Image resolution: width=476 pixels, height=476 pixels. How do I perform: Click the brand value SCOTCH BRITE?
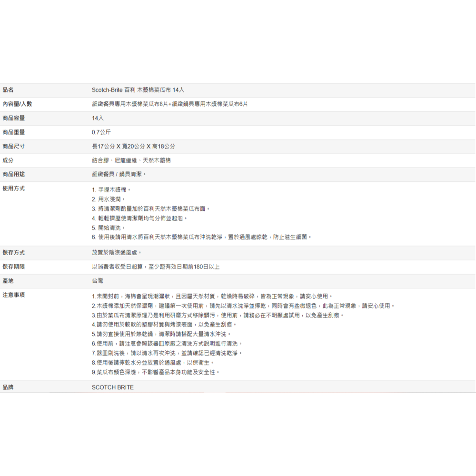(113, 387)
